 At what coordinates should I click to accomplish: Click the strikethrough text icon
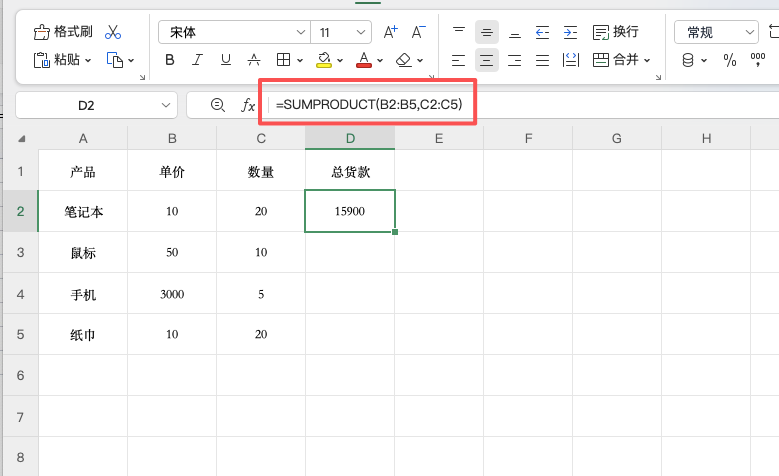[254, 60]
